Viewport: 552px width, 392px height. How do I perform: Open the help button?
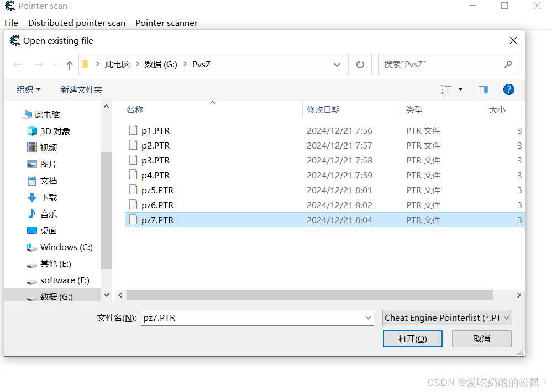[x=508, y=89]
